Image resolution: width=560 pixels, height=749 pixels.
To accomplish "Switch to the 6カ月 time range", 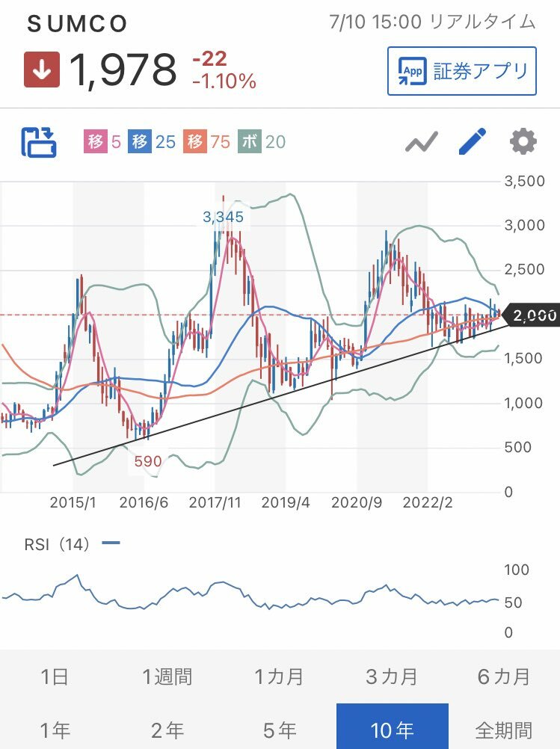I will tap(504, 677).
